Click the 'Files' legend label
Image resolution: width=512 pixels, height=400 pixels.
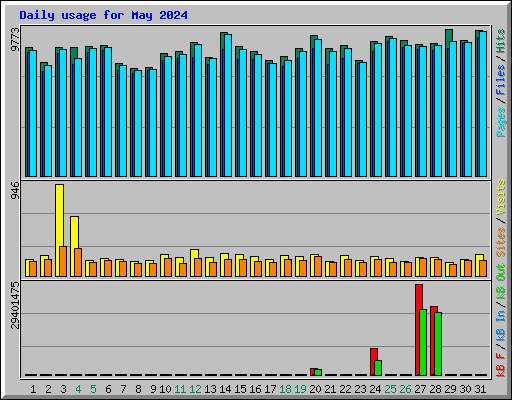point(501,80)
